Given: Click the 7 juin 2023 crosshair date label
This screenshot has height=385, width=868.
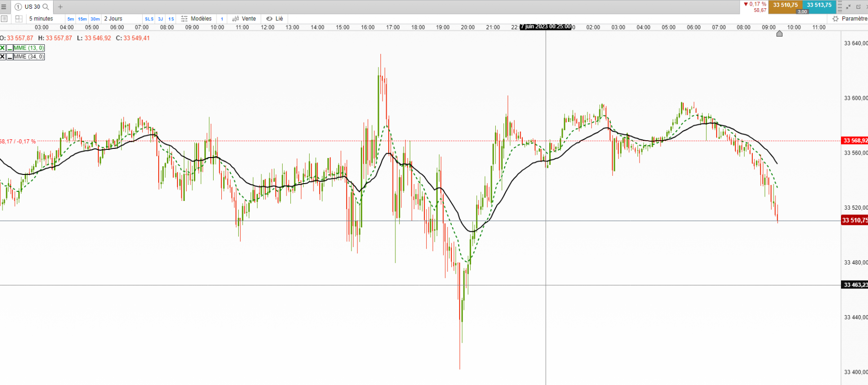Looking at the screenshot, I should [546, 27].
